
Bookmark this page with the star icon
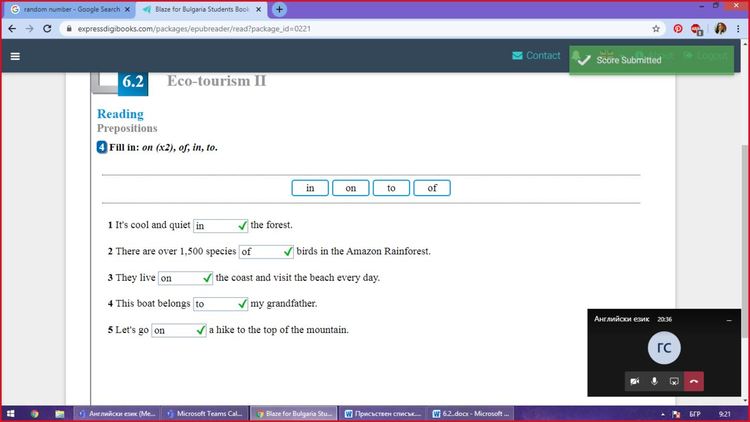[656, 29]
